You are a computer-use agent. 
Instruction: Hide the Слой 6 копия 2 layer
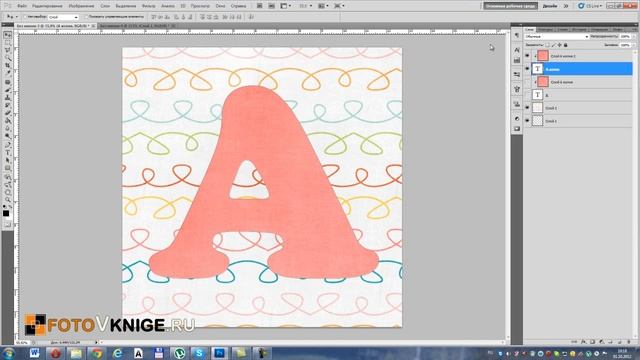(x=527, y=56)
